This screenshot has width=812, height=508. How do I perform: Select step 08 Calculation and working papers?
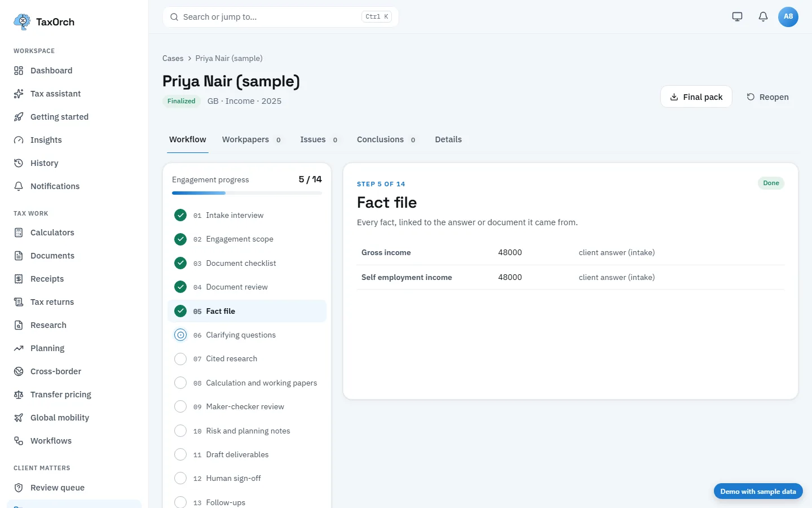coord(247,383)
